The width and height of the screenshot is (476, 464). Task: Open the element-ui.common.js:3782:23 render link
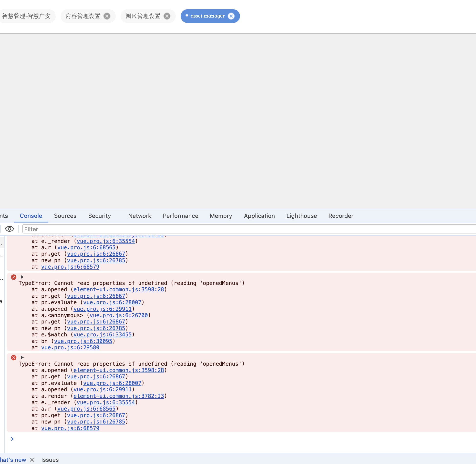tap(119, 396)
